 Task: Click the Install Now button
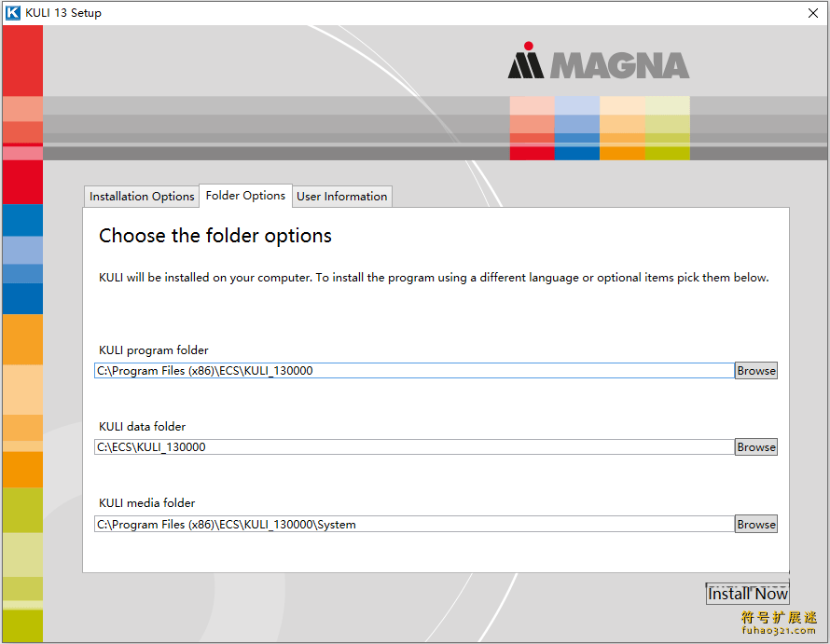click(747, 594)
